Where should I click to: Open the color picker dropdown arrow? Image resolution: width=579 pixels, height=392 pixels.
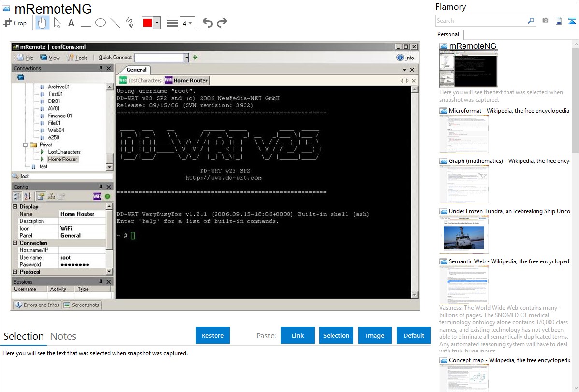point(157,23)
